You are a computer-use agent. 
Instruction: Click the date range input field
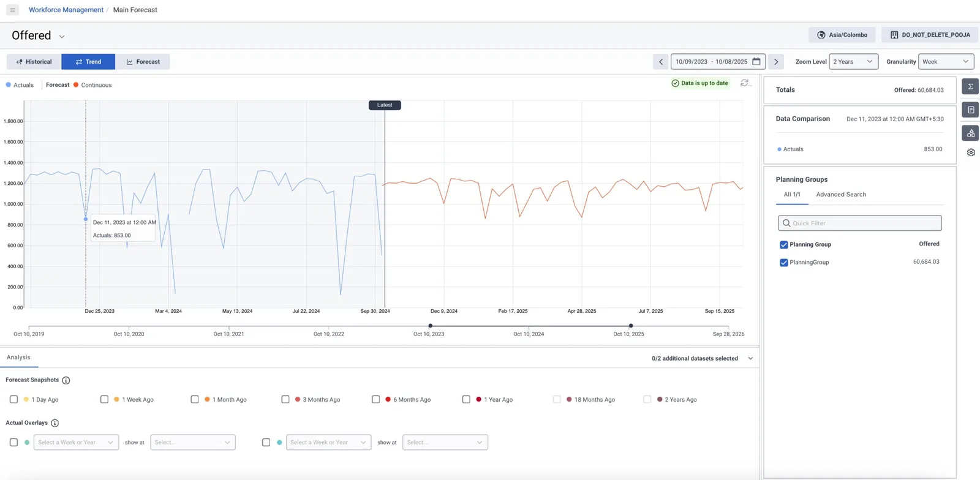718,62
